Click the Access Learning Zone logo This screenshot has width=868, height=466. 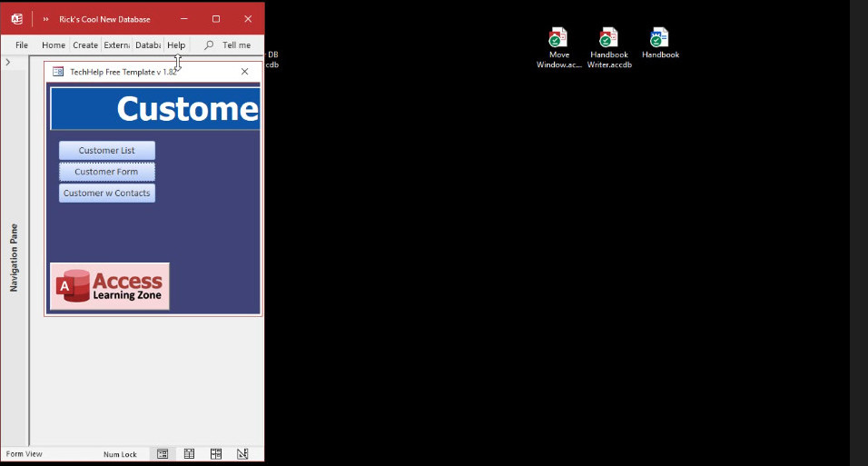click(110, 286)
